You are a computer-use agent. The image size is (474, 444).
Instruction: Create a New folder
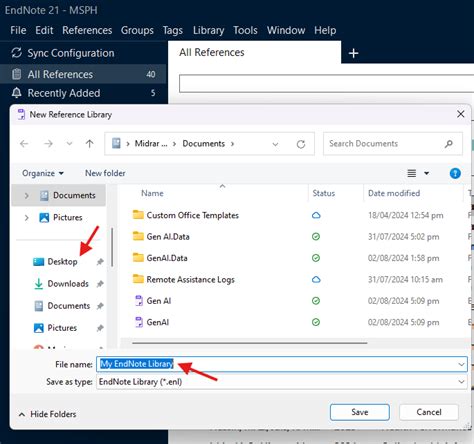(105, 173)
